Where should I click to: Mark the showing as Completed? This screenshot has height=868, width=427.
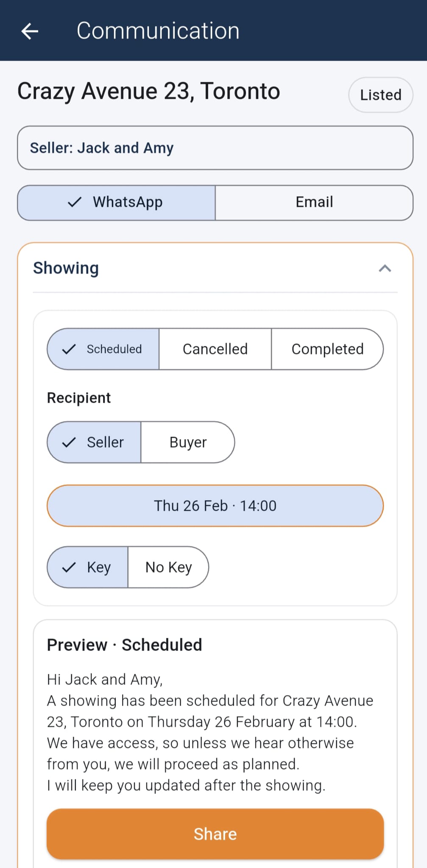click(327, 349)
